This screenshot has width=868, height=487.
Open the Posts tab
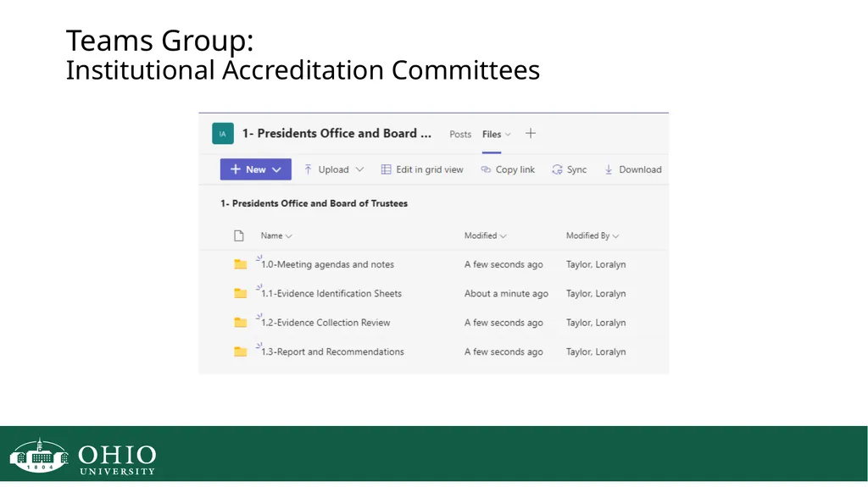460,134
